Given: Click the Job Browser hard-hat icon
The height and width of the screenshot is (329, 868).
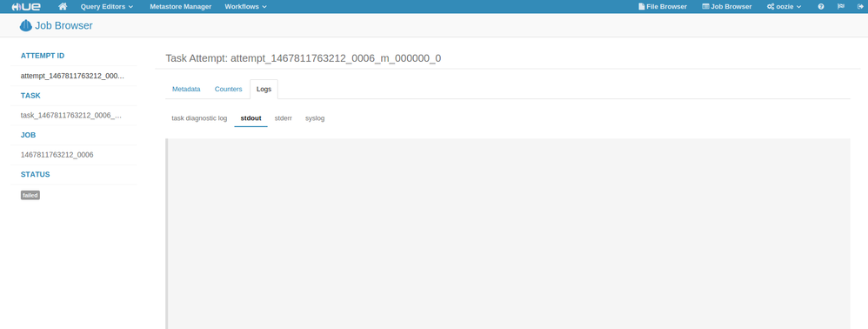Looking at the screenshot, I should point(25,25).
